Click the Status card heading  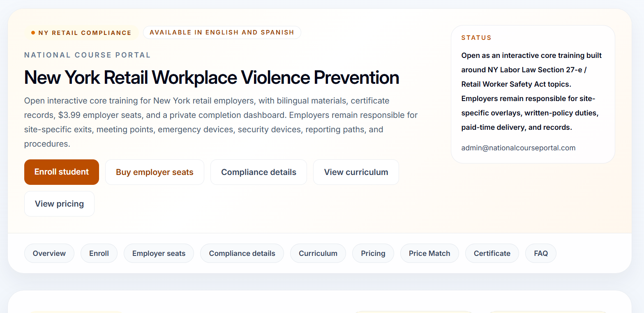tap(476, 38)
